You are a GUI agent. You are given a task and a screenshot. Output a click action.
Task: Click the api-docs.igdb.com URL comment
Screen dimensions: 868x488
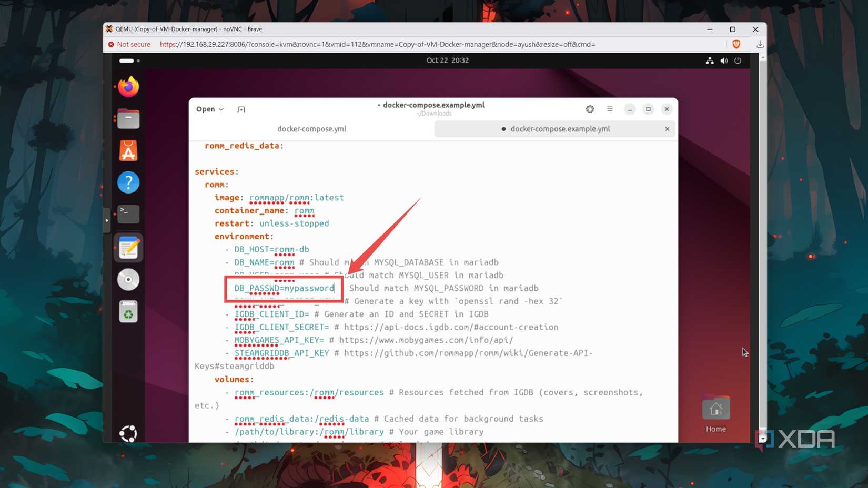[451, 327]
